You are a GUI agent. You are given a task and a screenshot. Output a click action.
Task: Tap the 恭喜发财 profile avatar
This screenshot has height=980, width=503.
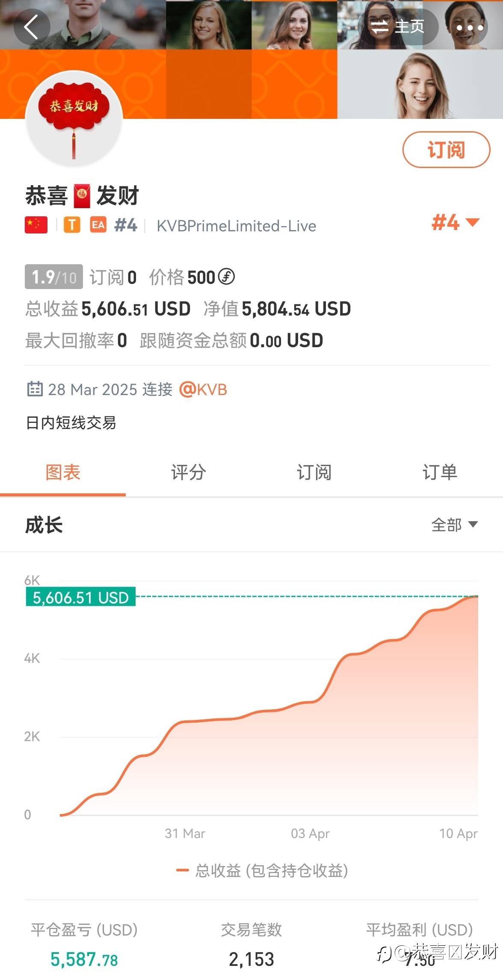[74, 119]
